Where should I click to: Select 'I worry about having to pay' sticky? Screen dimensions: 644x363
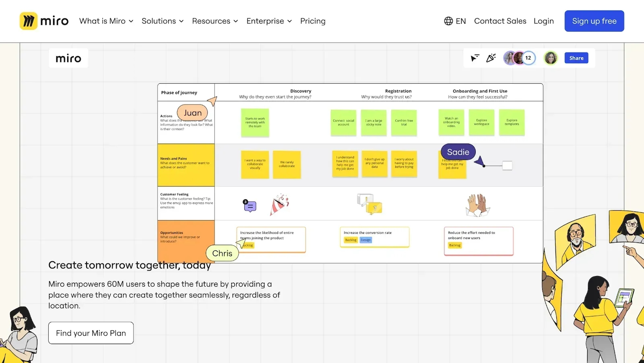404,164
